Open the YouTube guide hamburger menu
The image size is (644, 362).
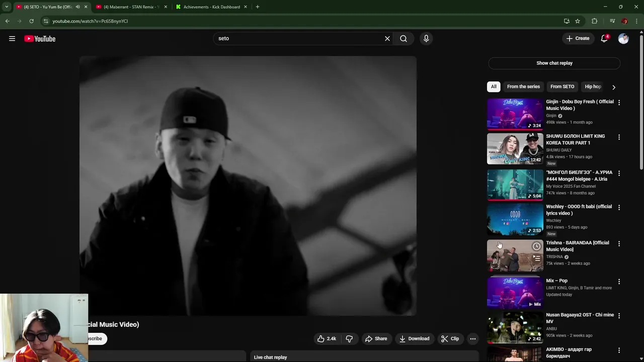tap(12, 39)
